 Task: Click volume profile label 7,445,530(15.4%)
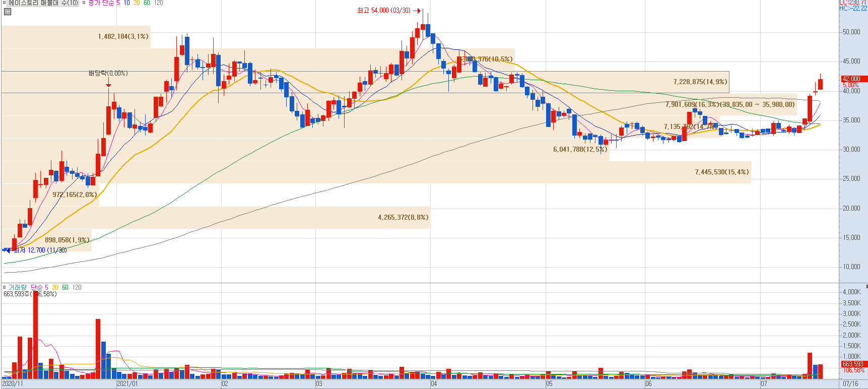pyautogui.click(x=722, y=172)
